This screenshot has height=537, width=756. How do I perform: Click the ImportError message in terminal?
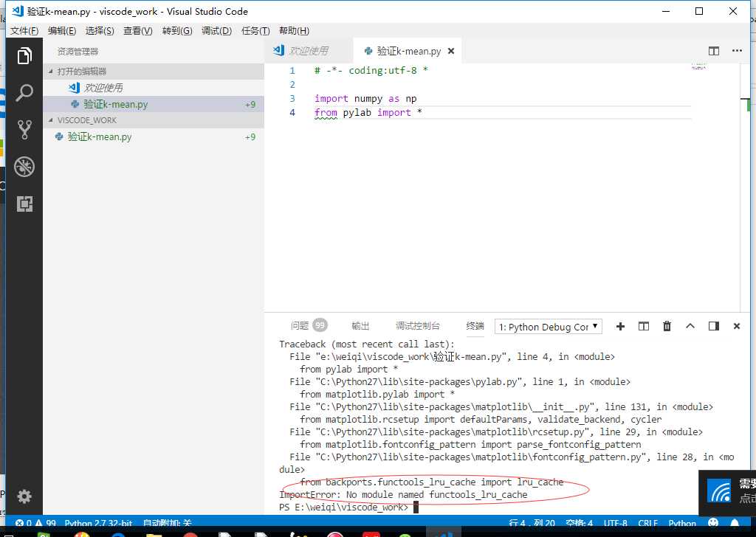coord(403,495)
